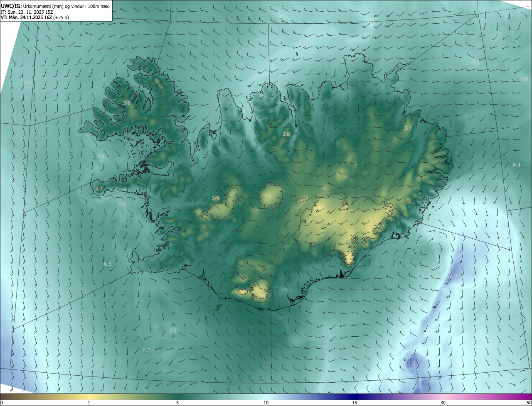
Task: Click the 50 tick on the color scale
Action: [x=529, y=403]
